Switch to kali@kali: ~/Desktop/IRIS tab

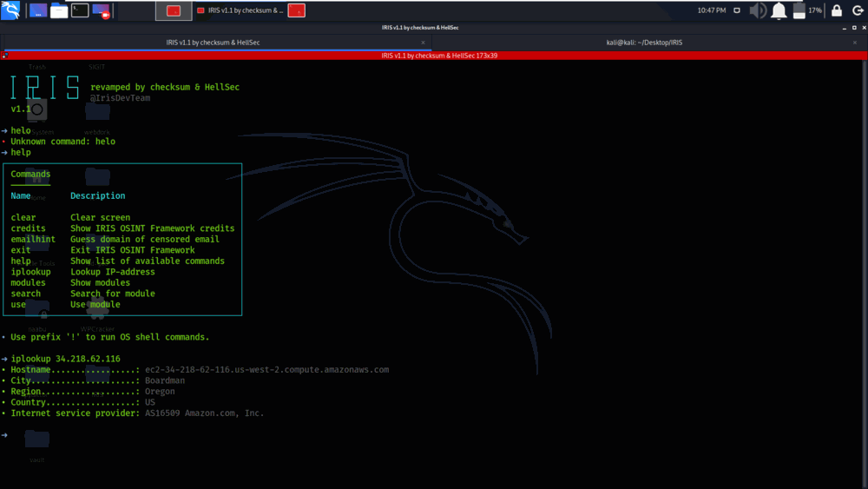point(644,42)
